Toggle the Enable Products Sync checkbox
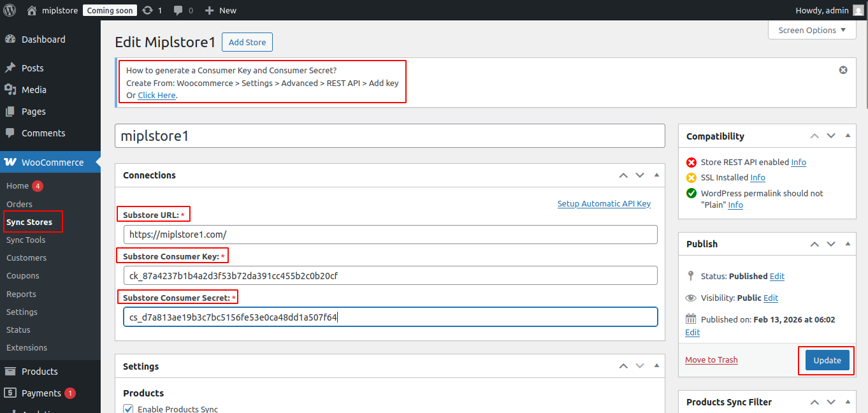Screen dimensions: 868x413 pos(128,409)
